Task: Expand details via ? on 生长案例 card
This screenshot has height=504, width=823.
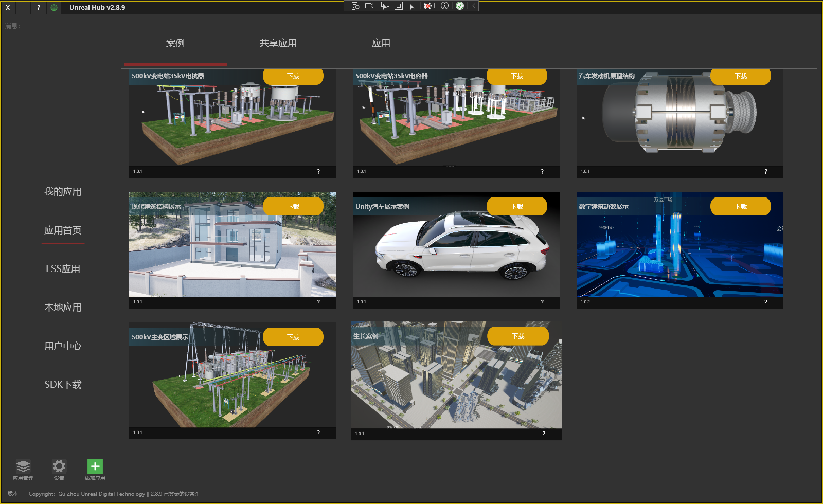Action: [544, 434]
